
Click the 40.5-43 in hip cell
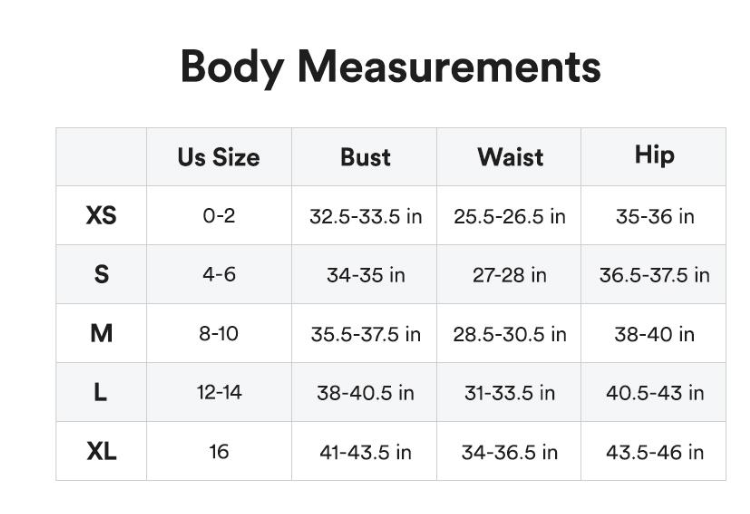coord(654,393)
